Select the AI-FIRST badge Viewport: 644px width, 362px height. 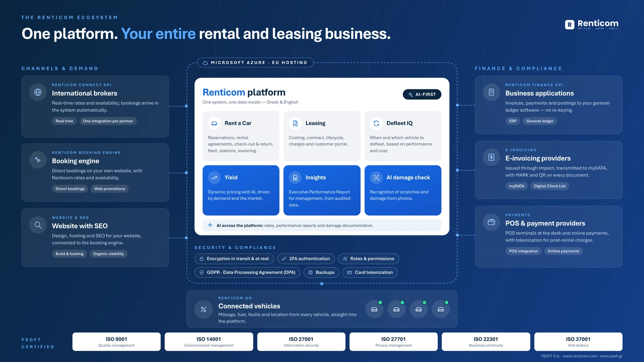[x=422, y=94]
